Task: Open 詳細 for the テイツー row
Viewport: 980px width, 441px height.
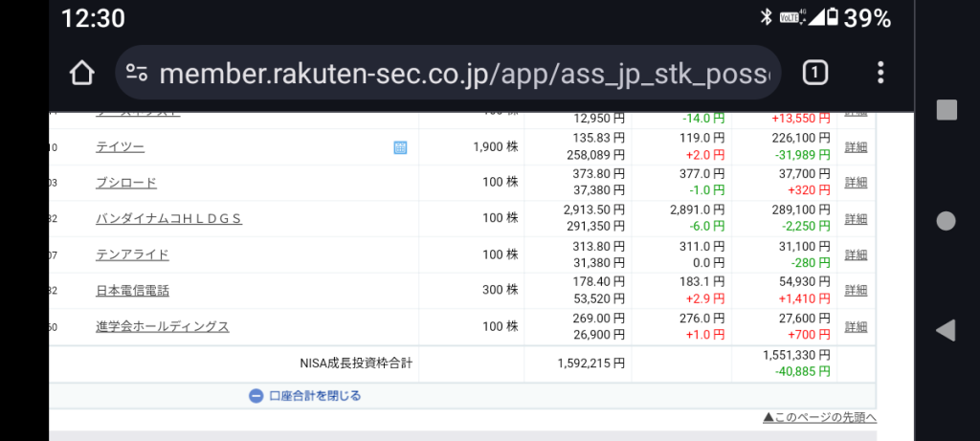Action: 856,147
